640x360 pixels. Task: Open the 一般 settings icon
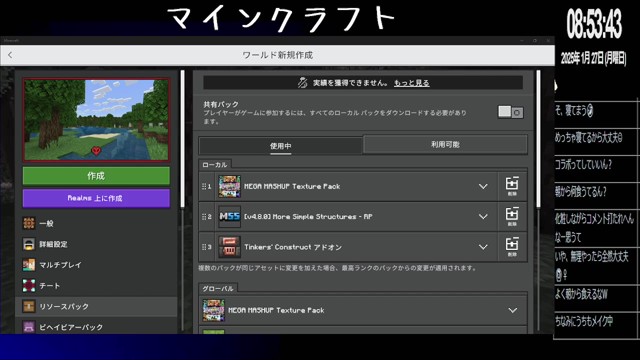pos(29,223)
